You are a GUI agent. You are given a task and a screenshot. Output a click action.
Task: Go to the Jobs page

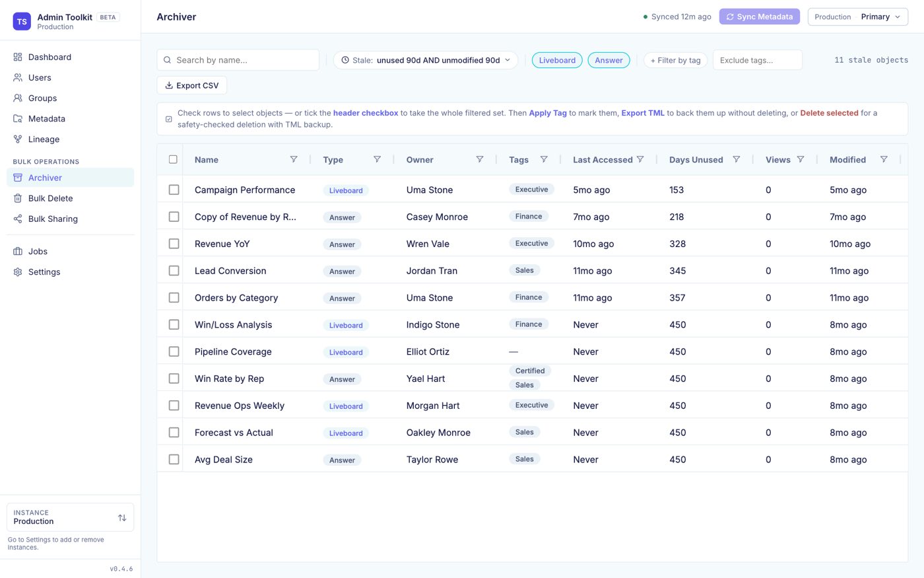coord(70,251)
